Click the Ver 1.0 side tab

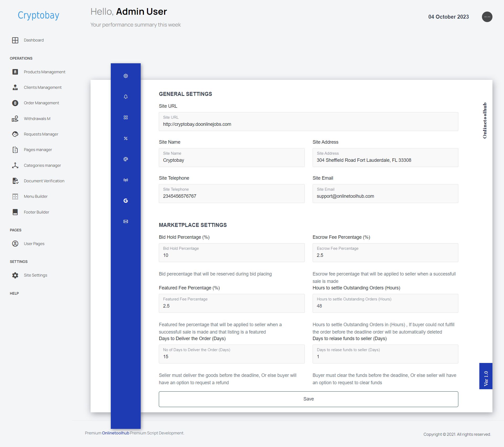point(486,376)
